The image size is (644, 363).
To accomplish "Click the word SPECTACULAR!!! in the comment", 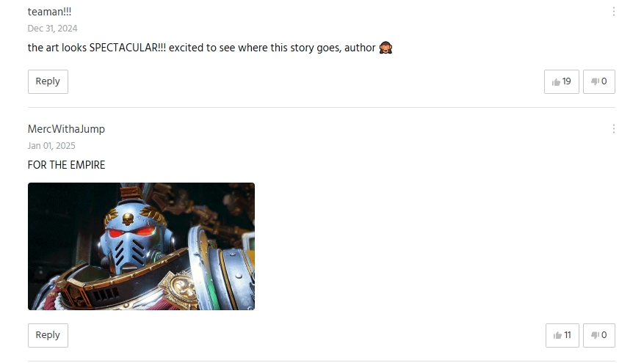I will 128,48.
